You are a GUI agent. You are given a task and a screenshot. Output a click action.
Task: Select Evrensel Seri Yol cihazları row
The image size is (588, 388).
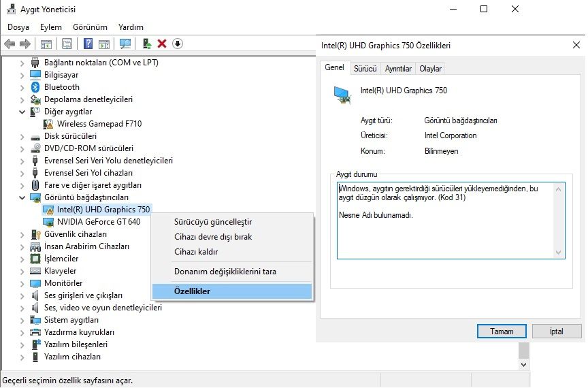[88, 173]
